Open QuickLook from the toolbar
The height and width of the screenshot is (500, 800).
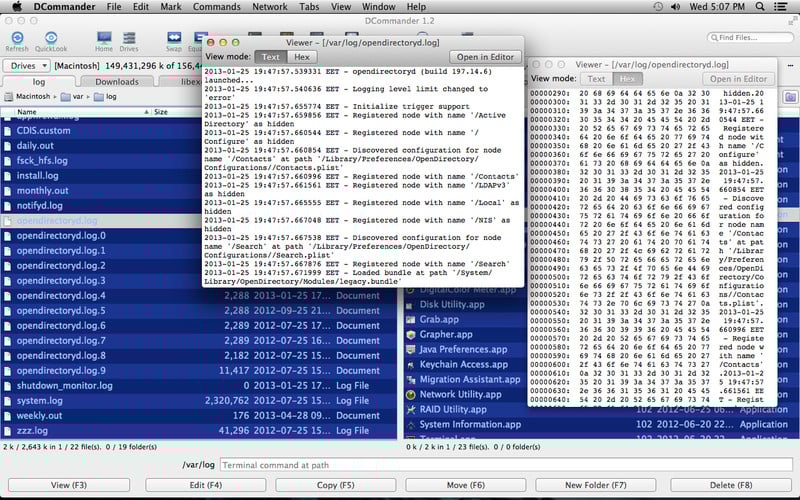click(51, 38)
